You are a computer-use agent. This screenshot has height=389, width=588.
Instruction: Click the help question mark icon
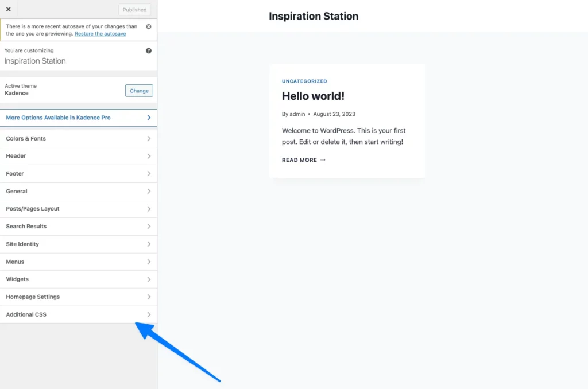tap(149, 50)
